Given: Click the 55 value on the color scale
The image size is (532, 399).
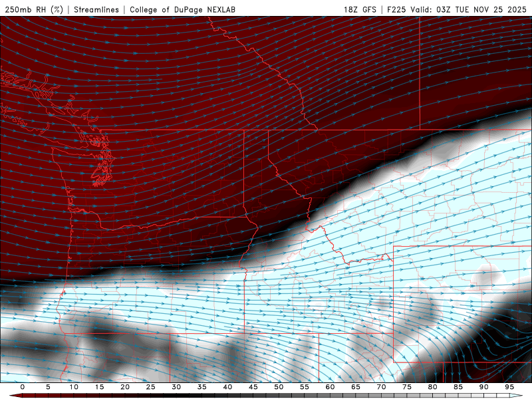Looking at the screenshot, I should click(x=305, y=387).
